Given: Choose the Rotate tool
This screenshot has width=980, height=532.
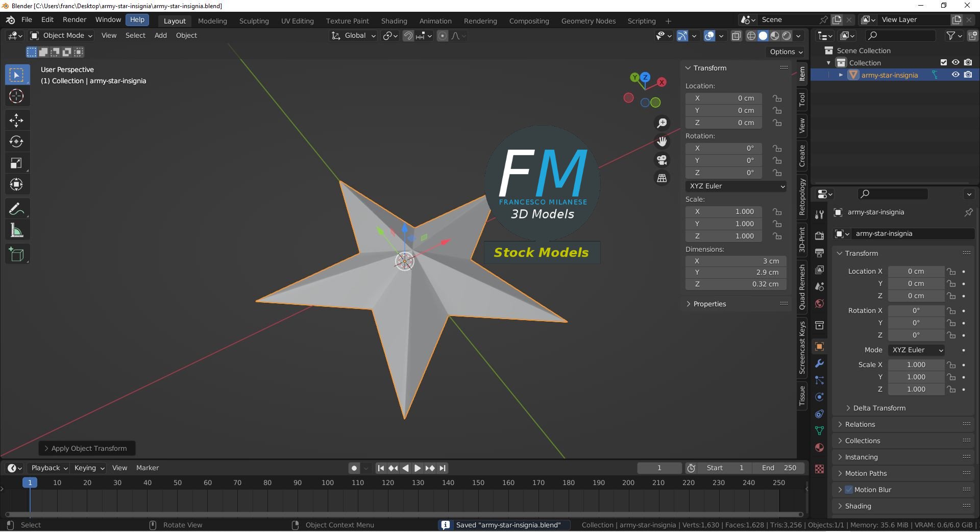Looking at the screenshot, I should point(17,141).
